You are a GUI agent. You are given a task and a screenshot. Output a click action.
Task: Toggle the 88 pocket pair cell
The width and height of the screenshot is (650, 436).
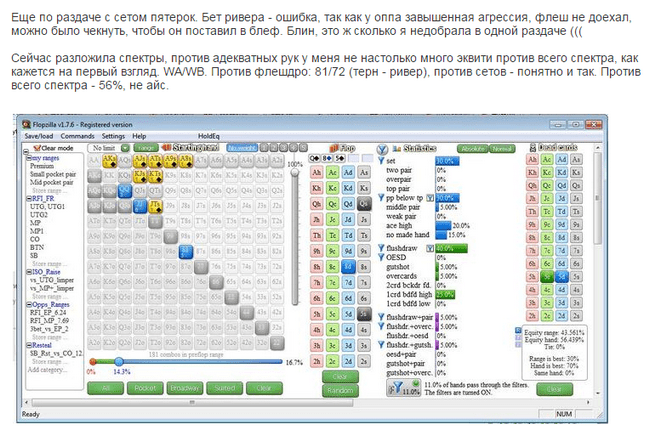coord(186,252)
